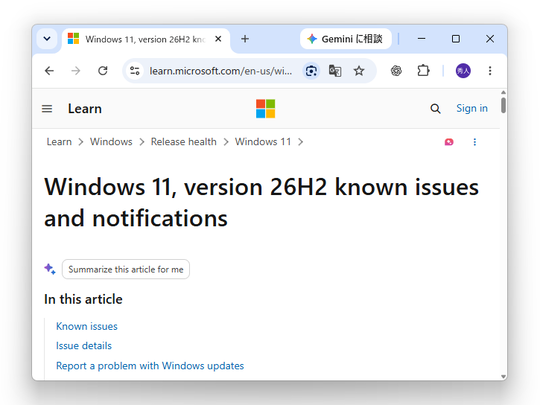Image resolution: width=540 pixels, height=405 pixels.
Task: Open the Chrome profile avatar
Action: coord(463,71)
